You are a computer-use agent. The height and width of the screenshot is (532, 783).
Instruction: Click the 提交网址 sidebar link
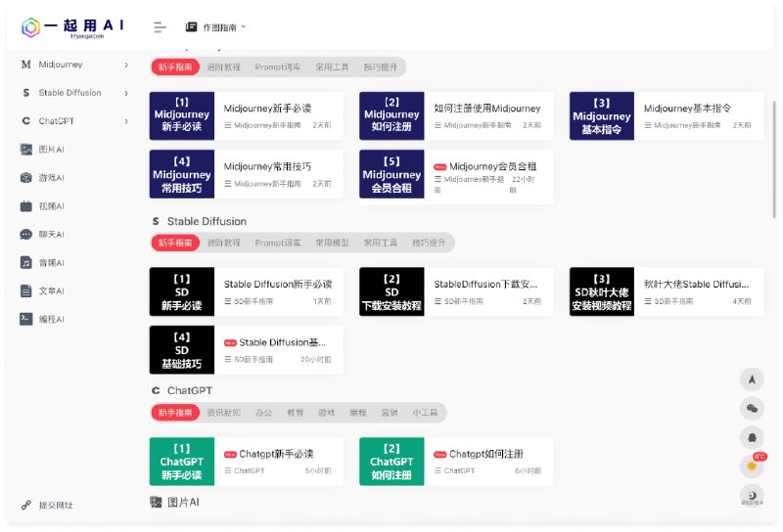click(x=56, y=506)
